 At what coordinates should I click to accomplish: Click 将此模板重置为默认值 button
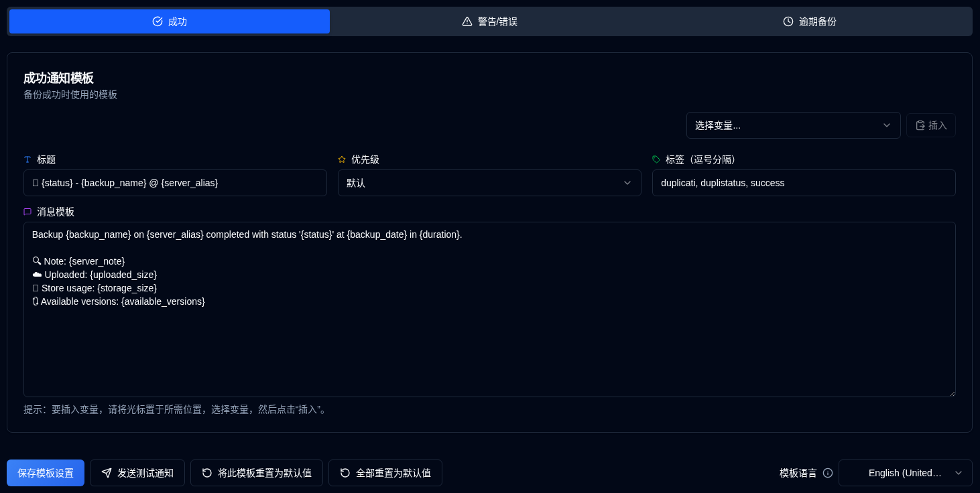pyautogui.click(x=257, y=473)
